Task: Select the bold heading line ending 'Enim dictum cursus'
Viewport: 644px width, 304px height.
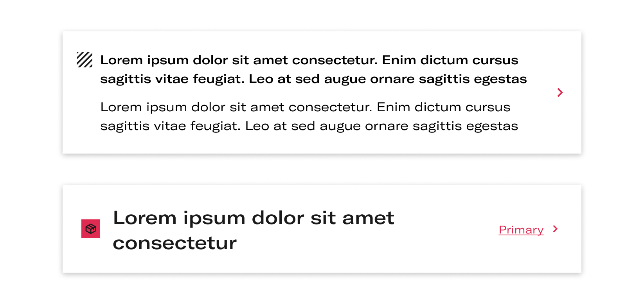Action: click(x=309, y=60)
